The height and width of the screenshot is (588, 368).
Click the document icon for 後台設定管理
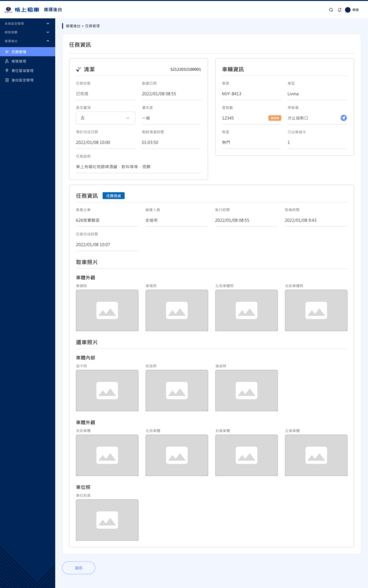click(x=7, y=80)
